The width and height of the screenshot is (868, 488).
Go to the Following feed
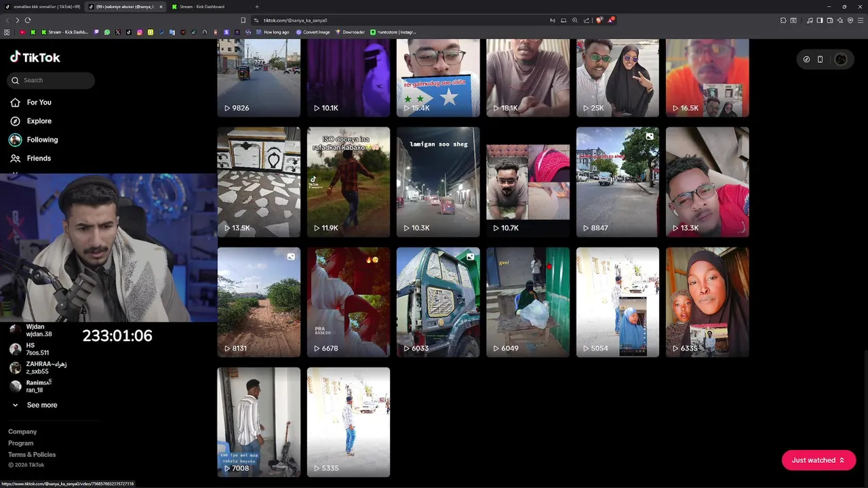pyautogui.click(x=42, y=140)
